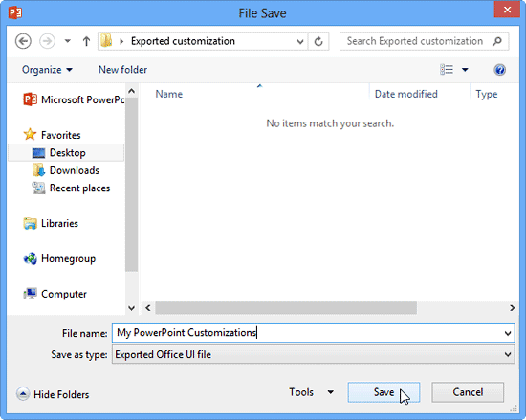Open the Downloads folder
Screen dimensions: 526x420
point(66,170)
